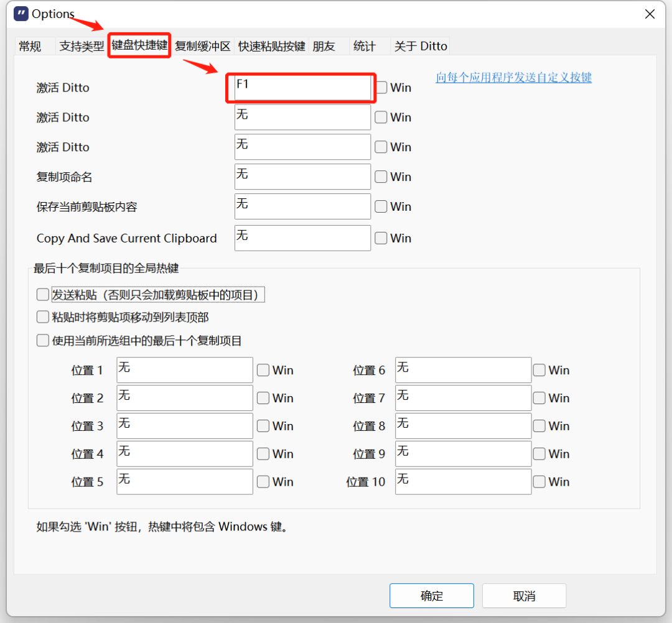Click the 向每个应用程序发送自定义按键 link
Image resolution: width=672 pixels, height=623 pixels.
tap(513, 78)
